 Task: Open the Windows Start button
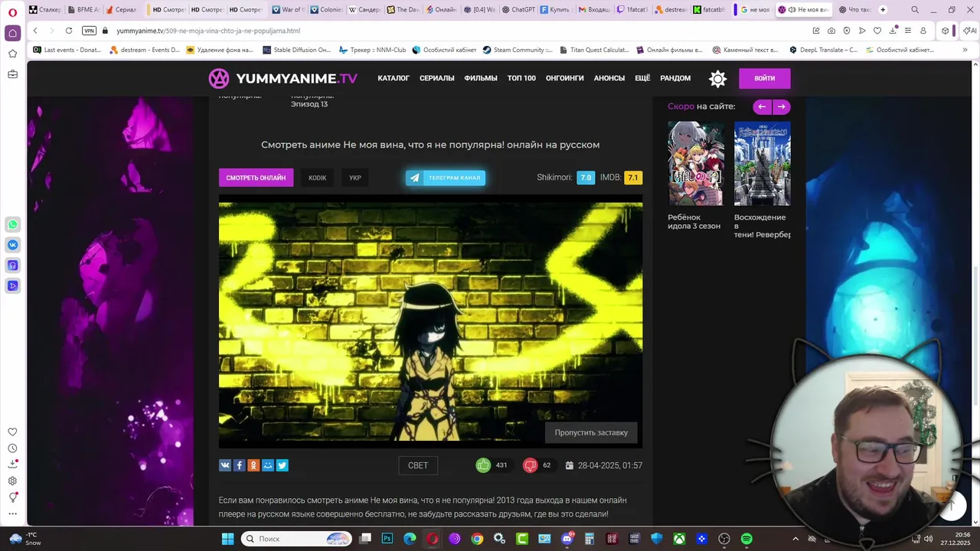pos(227,539)
